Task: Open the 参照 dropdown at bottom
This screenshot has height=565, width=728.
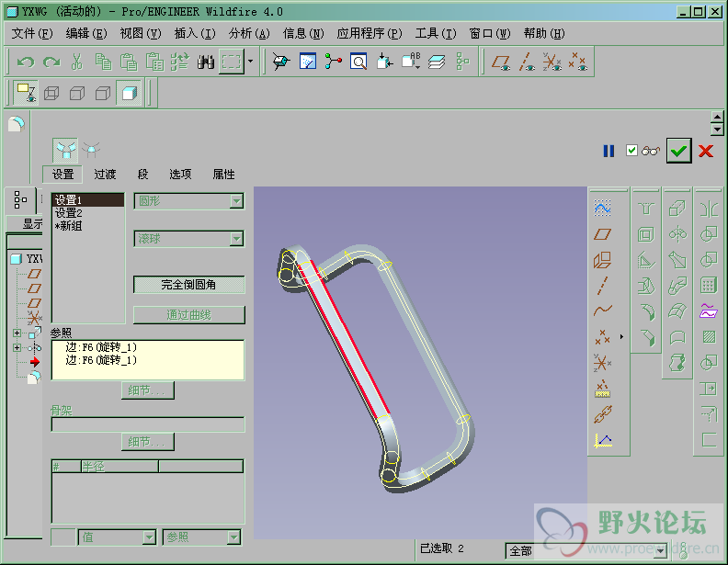Action: [233, 537]
